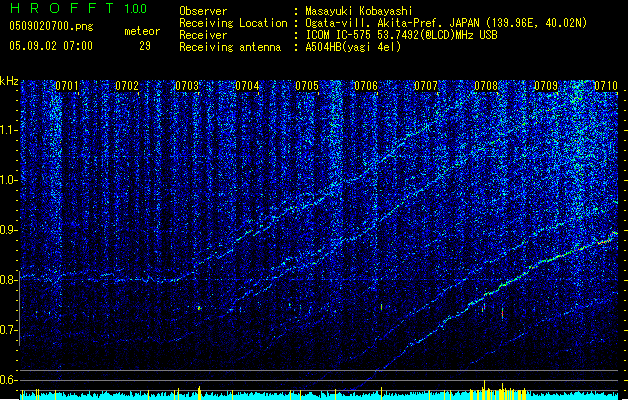Click the Ogata-vill. Akita-Pref. JAPAN location text
The image size is (629, 400).
(446, 23)
